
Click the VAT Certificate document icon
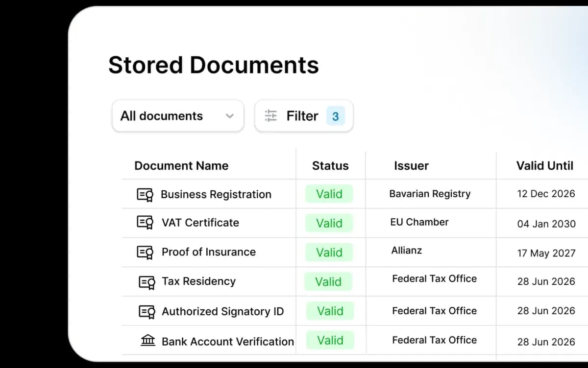(145, 223)
